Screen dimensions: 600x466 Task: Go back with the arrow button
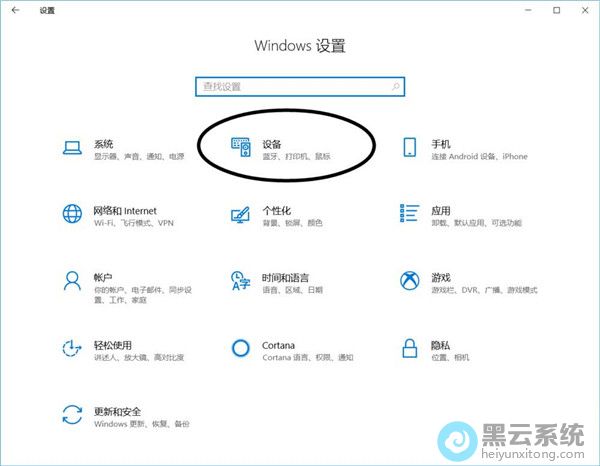[15, 10]
